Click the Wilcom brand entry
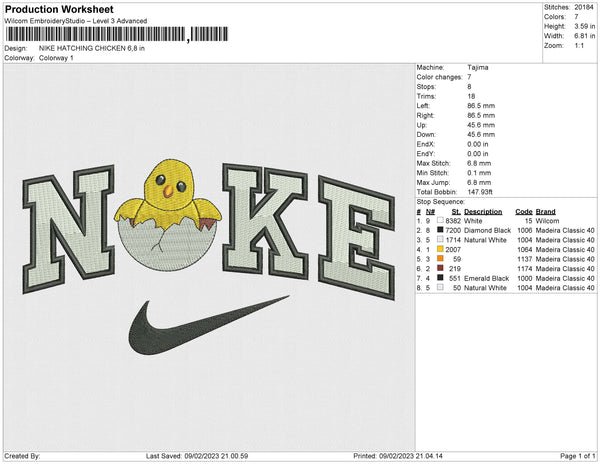Image resolution: width=600 pixels, height=464 pixels. pyautogui.click(x=547, y=221)
